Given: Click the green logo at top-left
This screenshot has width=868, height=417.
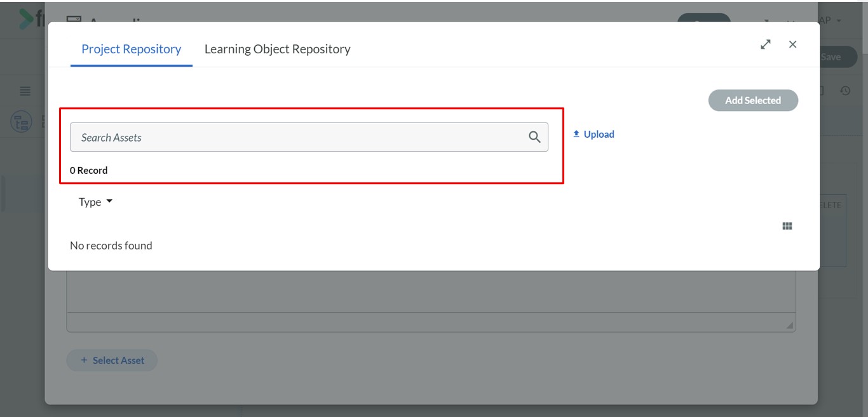Looking at the screenshot, I should click(x=27, y=19).
